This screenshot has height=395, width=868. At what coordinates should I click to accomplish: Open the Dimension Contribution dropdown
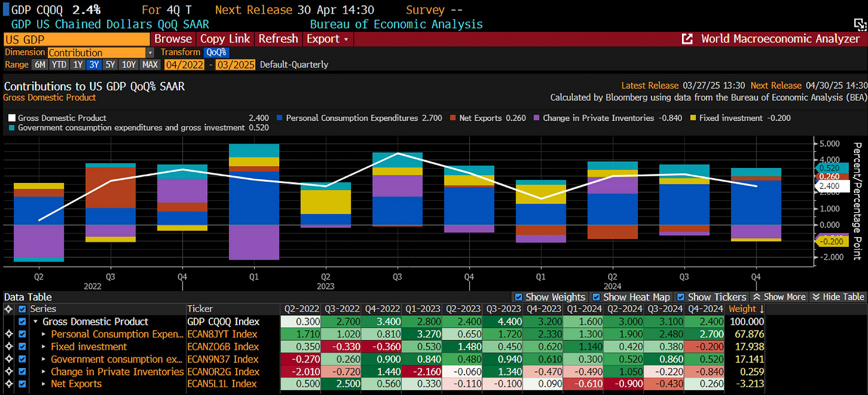tap(101, 52)
